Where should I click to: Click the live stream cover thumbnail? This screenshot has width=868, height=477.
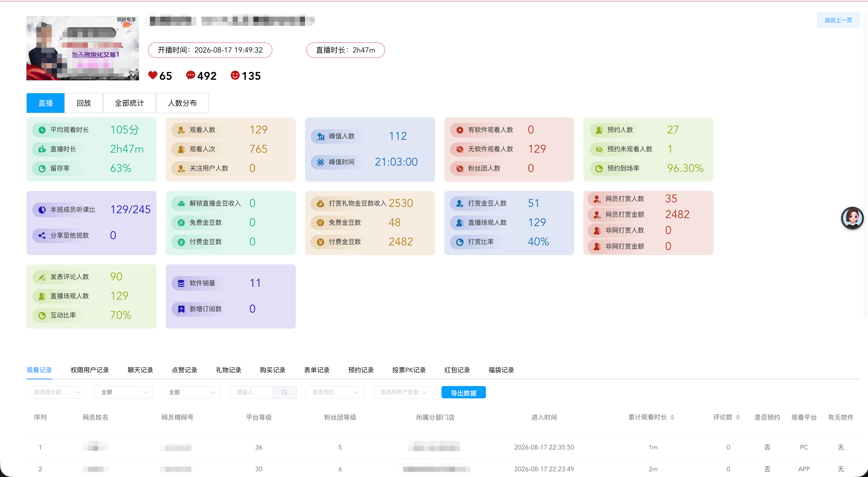point(82,48)
